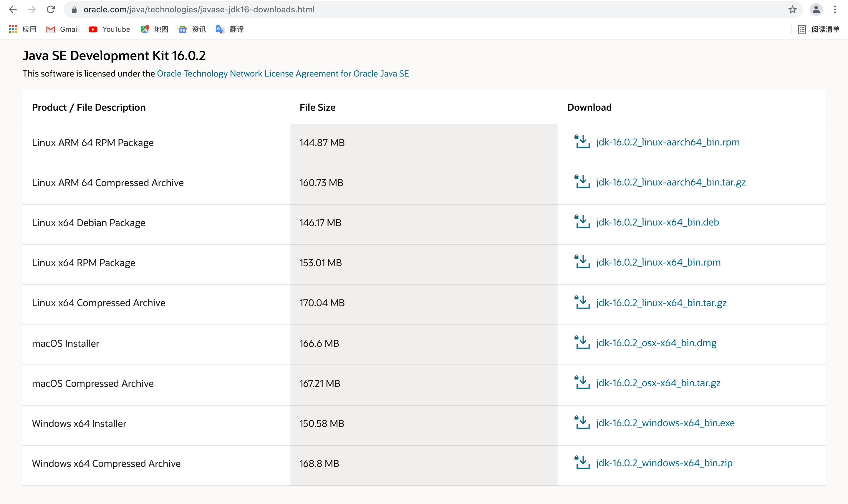Go back to the previous page
The image size is (848, 504).
[x=13, y=9]
